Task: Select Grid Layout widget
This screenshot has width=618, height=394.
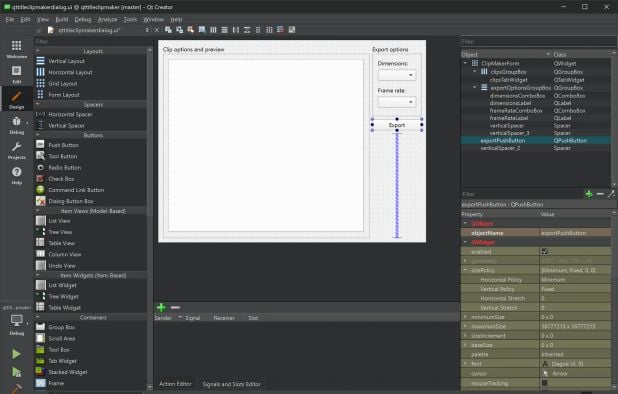Action: point(63,84)
